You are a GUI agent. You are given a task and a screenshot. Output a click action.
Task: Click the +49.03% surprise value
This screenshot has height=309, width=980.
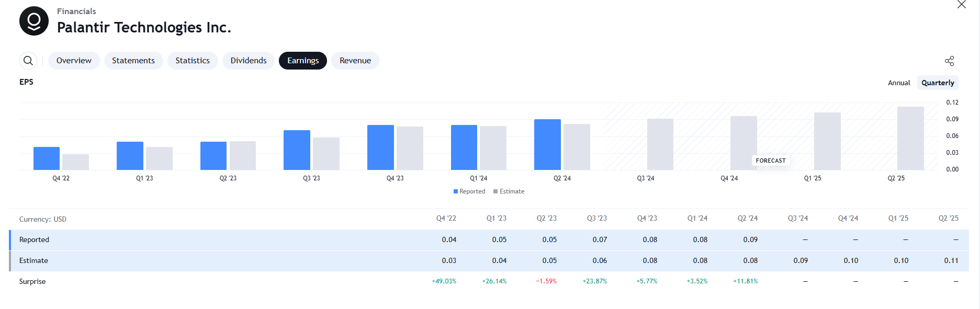pyautogui.click(x=444, y=281)
